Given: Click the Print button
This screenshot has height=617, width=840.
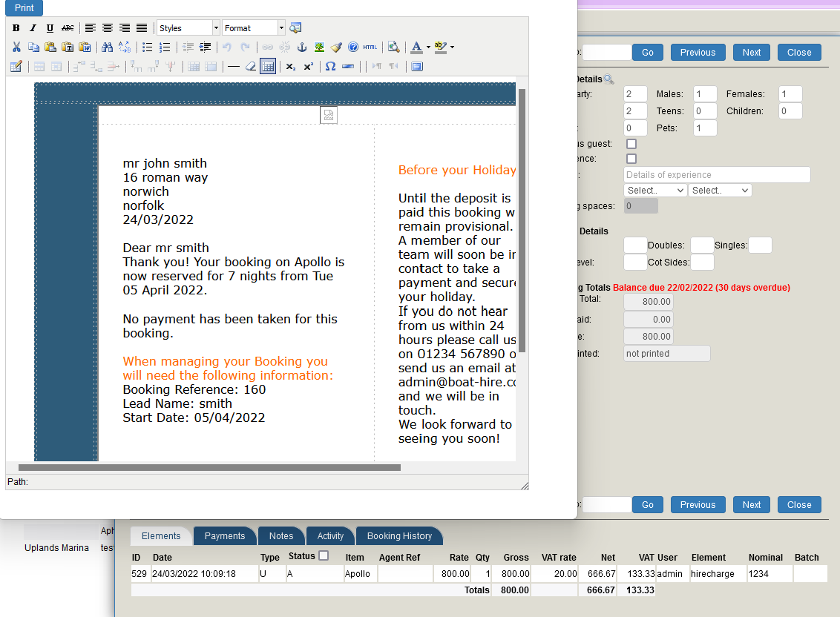Looking at the screenshot, I should [x=24, y=8].
